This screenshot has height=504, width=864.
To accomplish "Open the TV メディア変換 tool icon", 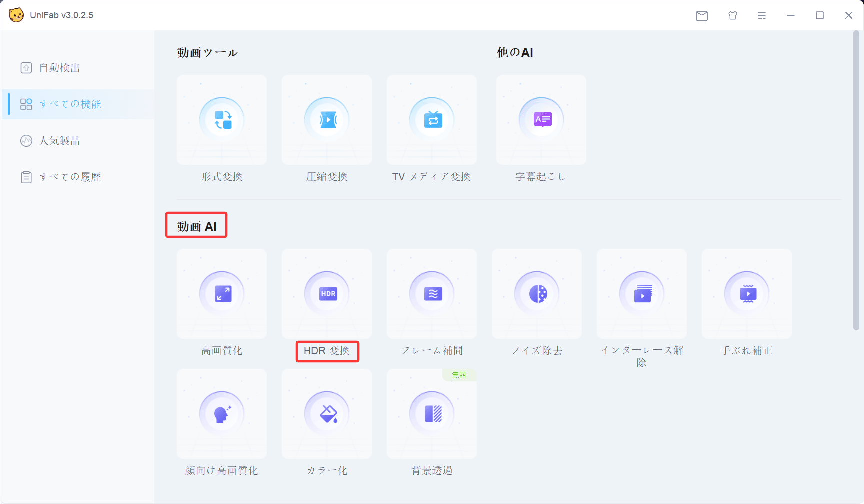I will pos(432,120).
